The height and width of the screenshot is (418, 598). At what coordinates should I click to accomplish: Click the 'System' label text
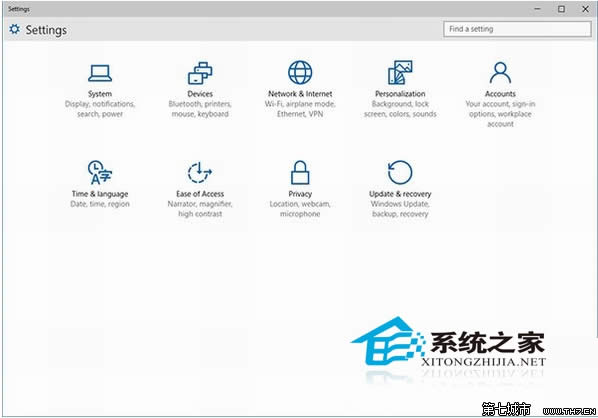click(100, 94)
